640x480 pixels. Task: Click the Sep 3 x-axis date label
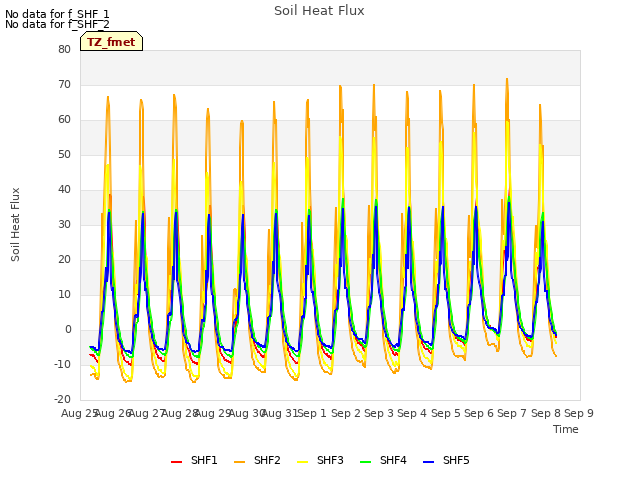tap(379, 413)
